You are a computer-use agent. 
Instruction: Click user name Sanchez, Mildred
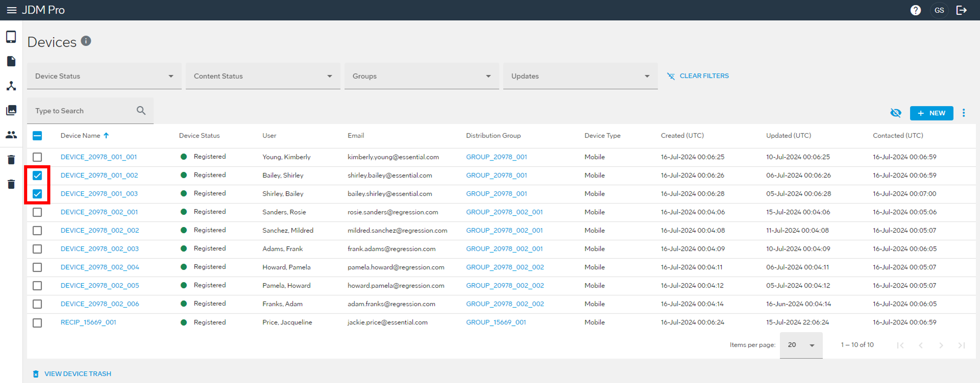tap(288, 230)
